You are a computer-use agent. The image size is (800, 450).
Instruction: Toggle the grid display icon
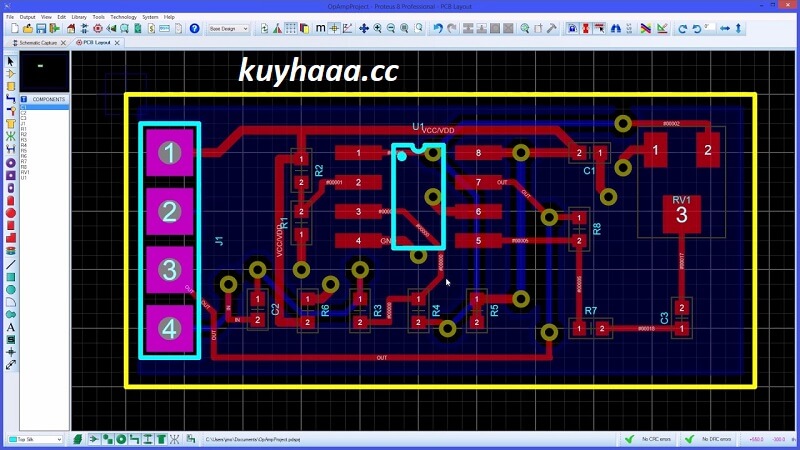click(290, 29)
